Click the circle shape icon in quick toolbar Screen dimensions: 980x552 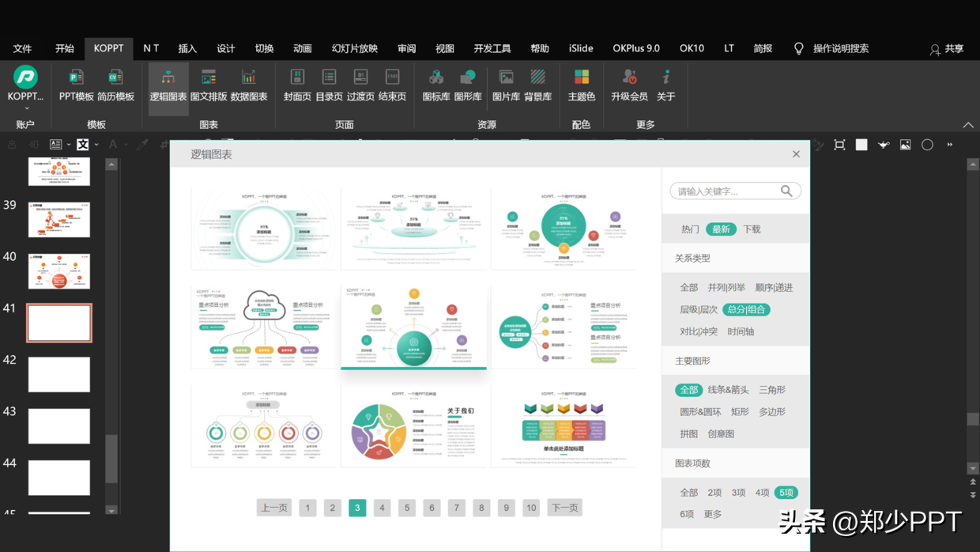point(927,145)
